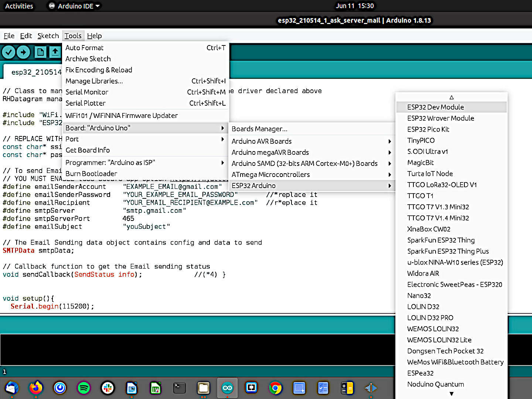Image resolution: width=532 pixels, height=399 pixels.
Task: Open the blue circular timer app in dock
Action: [60, 388]
